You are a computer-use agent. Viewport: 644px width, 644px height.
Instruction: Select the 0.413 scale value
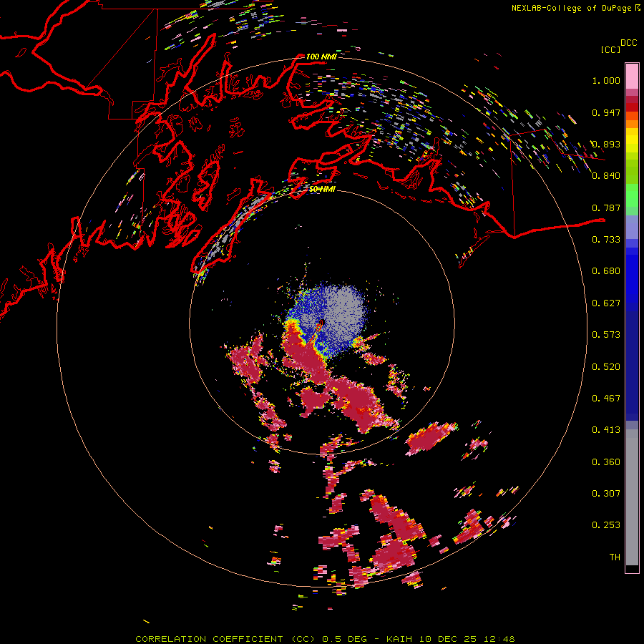pos(606,430)
